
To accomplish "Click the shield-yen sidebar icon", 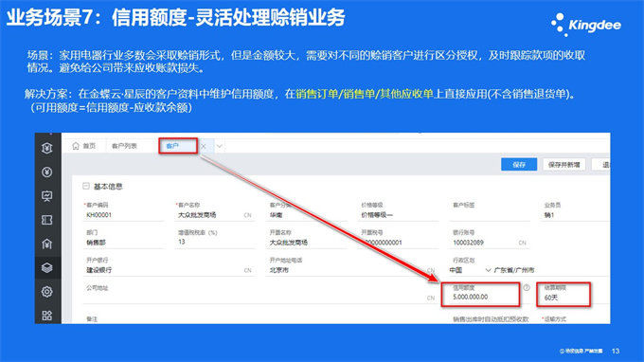I will point(46,148).
